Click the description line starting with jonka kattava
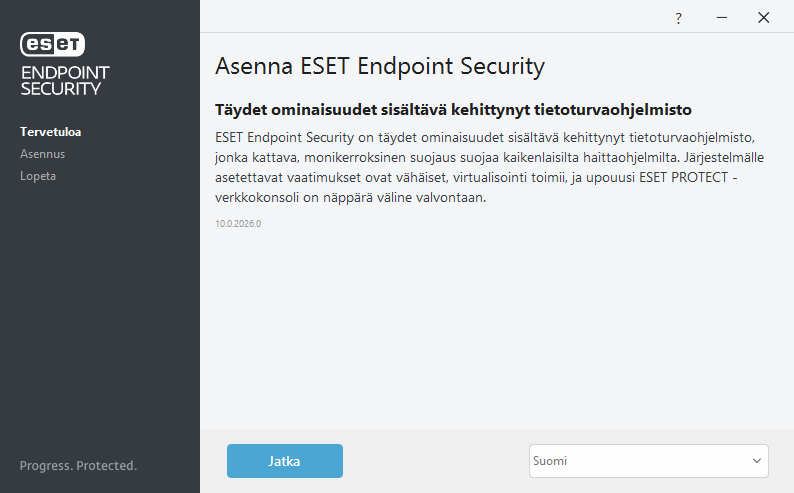This screenshot has width=794, height=493. [x=400, y=156]
